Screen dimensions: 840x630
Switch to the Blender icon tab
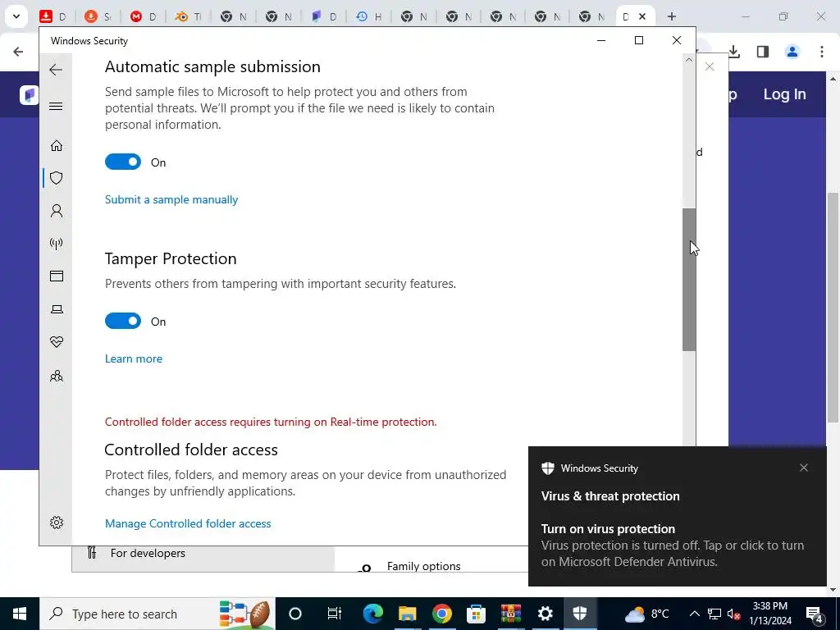[188, 16]
